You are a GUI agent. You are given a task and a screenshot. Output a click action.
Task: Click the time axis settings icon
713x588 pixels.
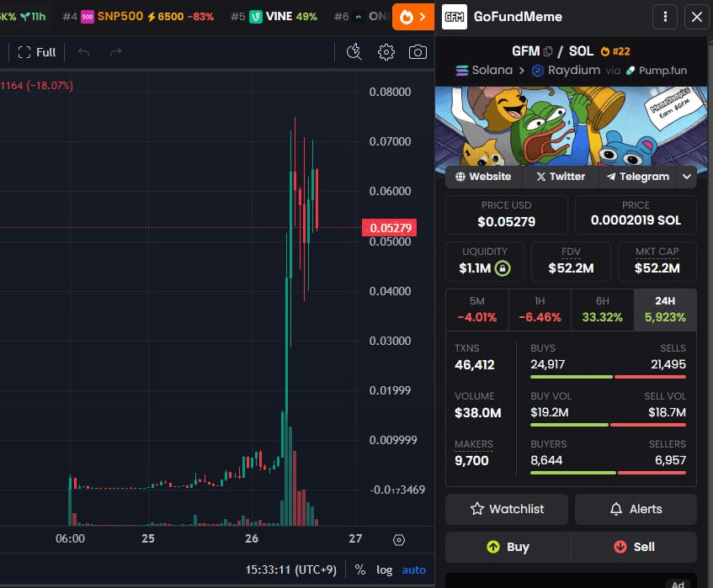point(399,540)
